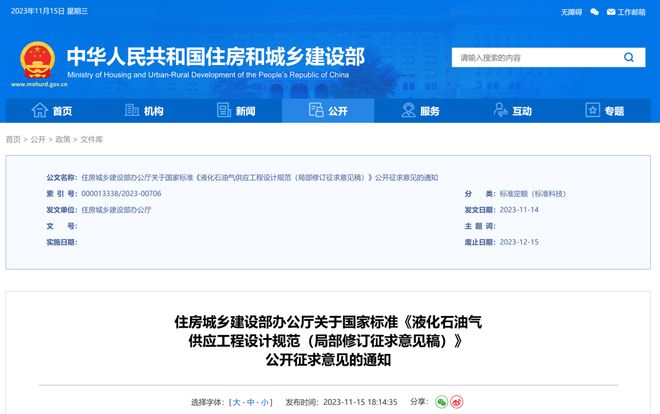Select deadline date 2023-12-15
Viewport: 660px width, 414px height.
pos(519,242)
